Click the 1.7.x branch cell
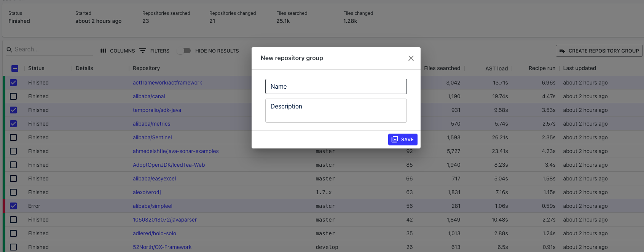This screenshot has width=644, height=252. (324, 192)
